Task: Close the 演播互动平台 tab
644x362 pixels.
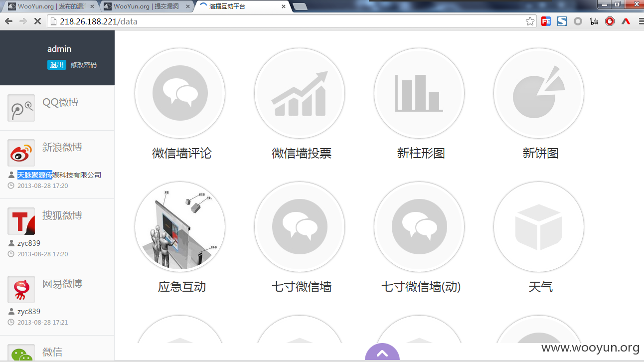Action: [x=283, y=6]
